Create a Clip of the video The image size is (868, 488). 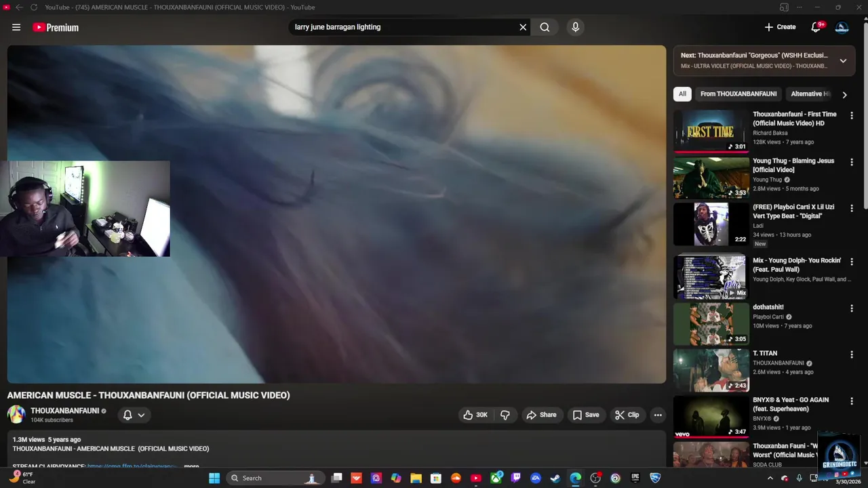click(x=627, y=415)
